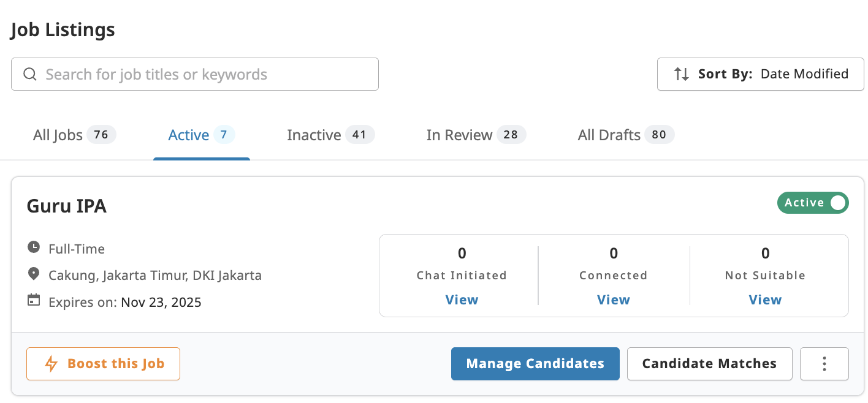Click Manage Candidates for Guru IPA
Image resolution: width=868 pixels, height=403 pixels.
(535, 363)
